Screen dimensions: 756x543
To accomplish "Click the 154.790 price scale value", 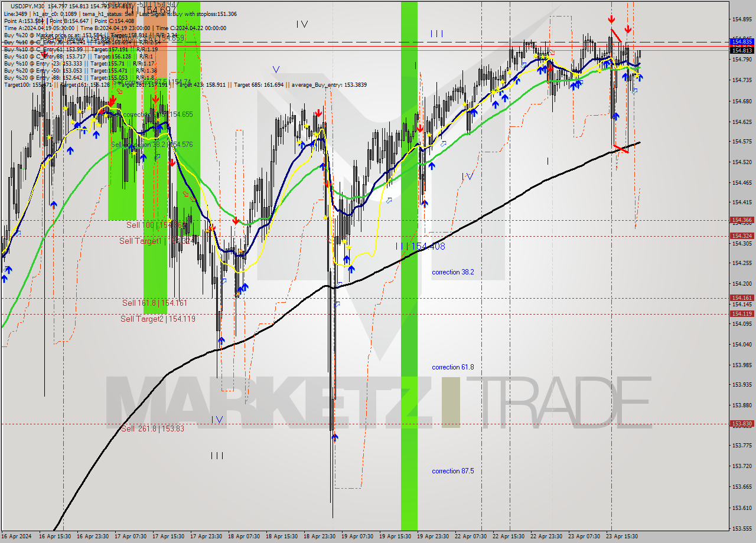I will click(x=742, y=60).
